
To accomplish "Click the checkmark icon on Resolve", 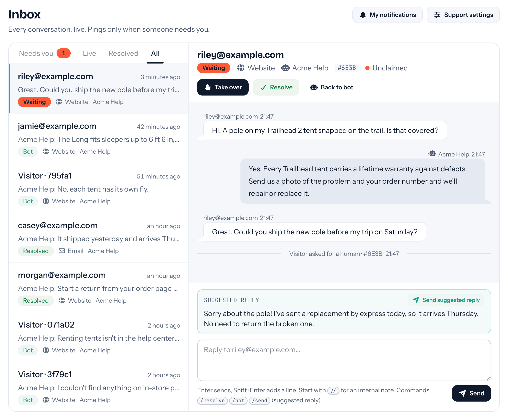I will click(x=263, y=88).
